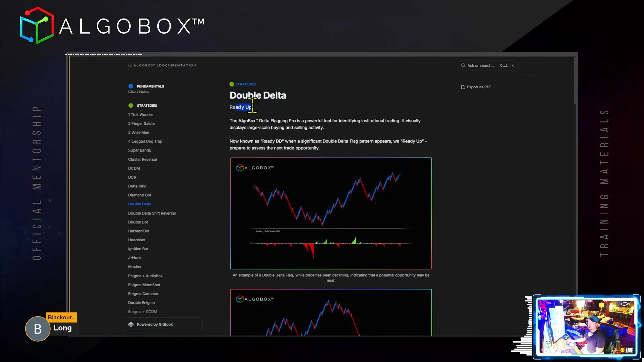Click the Export as PDF icon
Viewport: 644px width, 362px height.
463,87
